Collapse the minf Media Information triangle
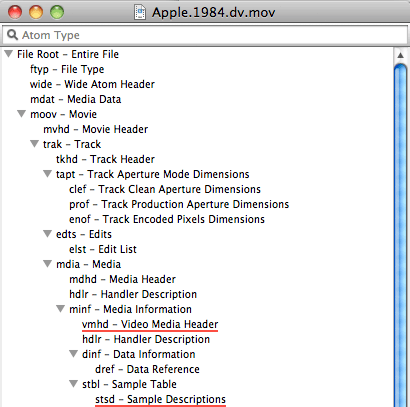This screenshot has height=407, width=410. pyautogui.click(x=61, y=309)
